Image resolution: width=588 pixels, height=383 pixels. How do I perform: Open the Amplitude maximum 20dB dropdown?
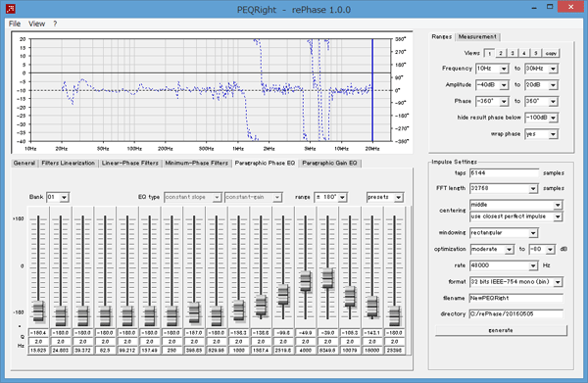pyautogui.click(x=541, y=85)
